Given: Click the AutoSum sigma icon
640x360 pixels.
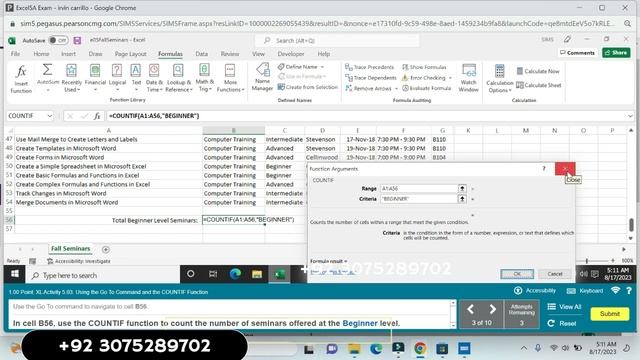Looking at the screenshot, I should tap(47, 70).
